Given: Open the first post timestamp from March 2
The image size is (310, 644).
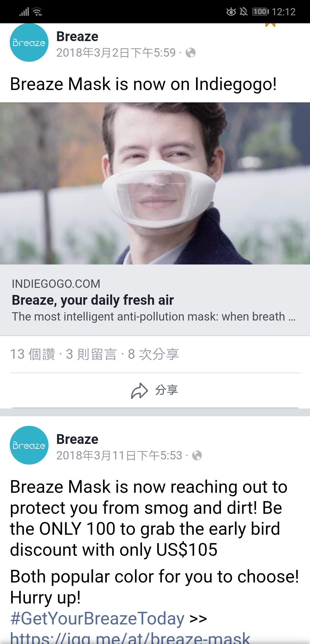Looking at the screenshot, I should (116, 53).
